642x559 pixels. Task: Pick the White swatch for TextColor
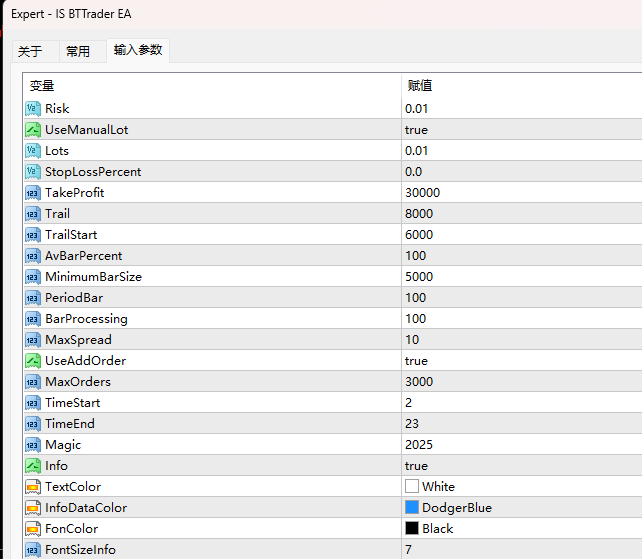[412, 487]
